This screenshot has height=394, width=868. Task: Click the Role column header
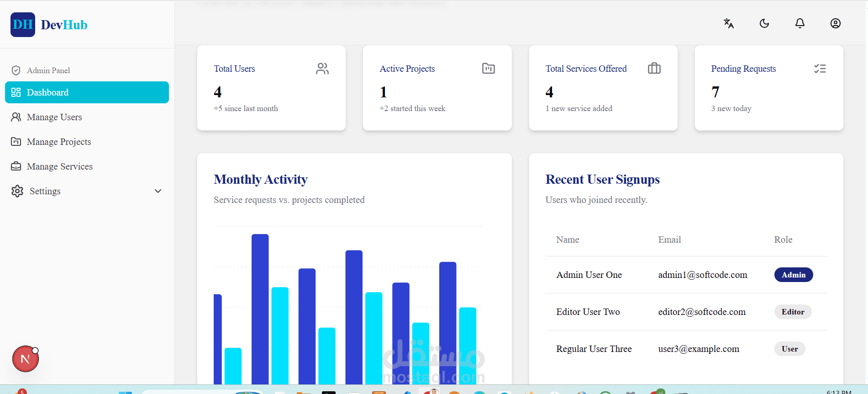coord(783,240)
